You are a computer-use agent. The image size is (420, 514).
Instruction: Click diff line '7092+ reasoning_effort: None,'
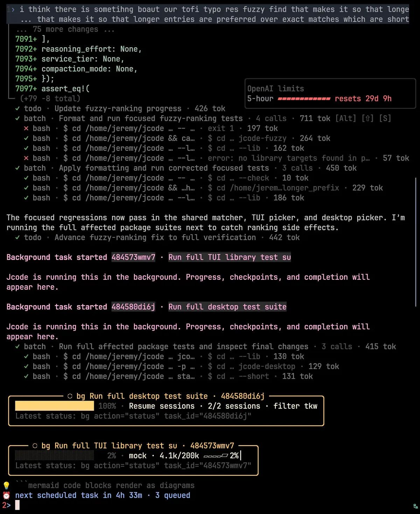point(78,49)
